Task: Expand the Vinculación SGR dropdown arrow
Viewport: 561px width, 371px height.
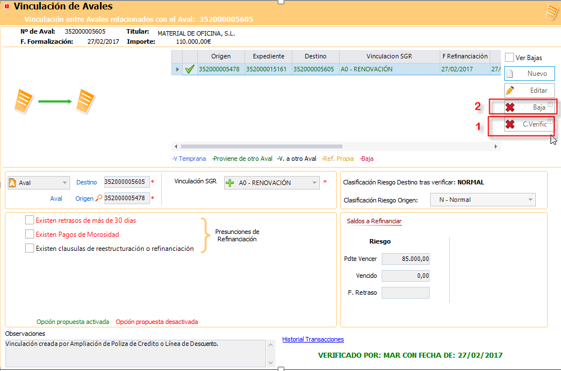Action: coord(314,183)
